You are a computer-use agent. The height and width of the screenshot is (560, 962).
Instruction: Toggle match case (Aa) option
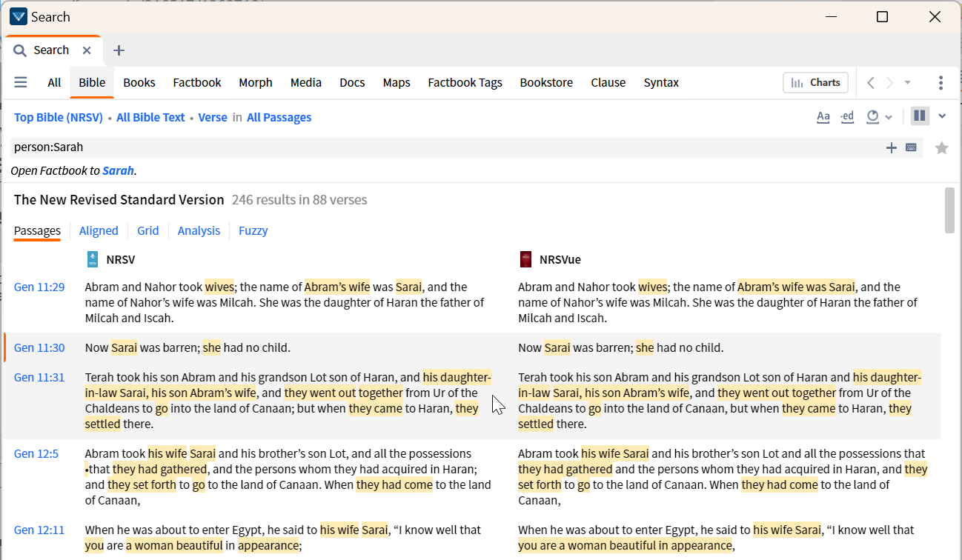coord(823,116)
